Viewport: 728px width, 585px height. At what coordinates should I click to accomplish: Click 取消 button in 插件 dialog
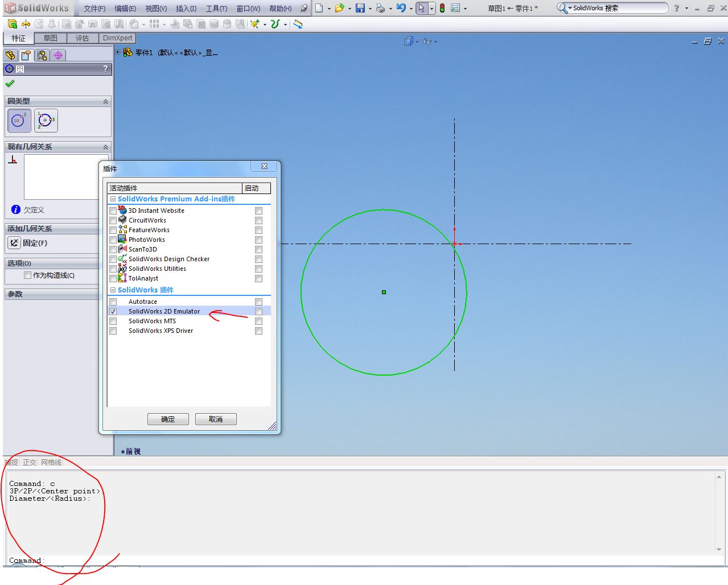[216, 419]
